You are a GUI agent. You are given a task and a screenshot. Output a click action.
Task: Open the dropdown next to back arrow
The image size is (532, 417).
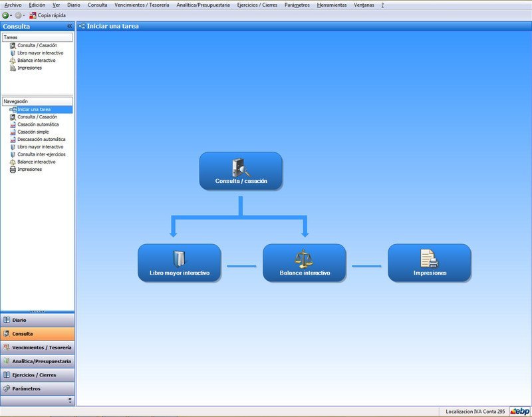tap(11, 15)
